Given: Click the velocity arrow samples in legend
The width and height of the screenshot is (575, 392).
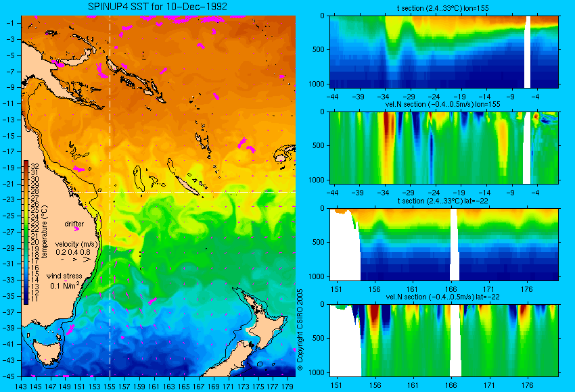Looking at the screenshot, I should tap(76, 260).
